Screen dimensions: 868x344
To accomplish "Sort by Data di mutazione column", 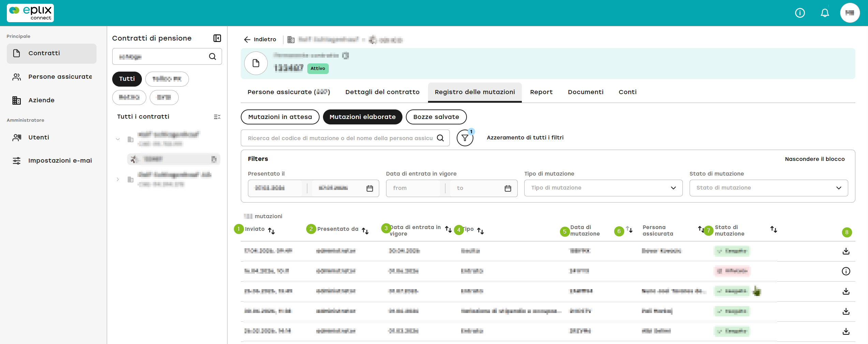I will click(629, 229).
